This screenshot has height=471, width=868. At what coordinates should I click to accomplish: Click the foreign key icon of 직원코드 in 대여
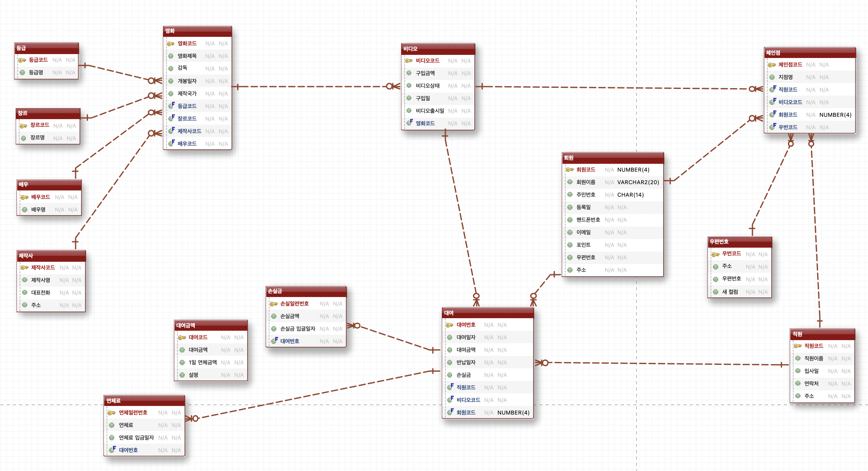click(450, 387)
